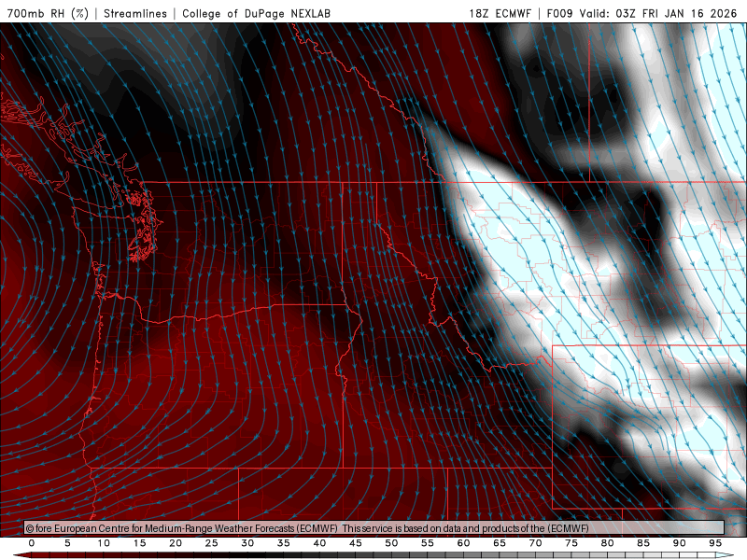Screen dimensions: 747x560
Task: Click the "10" colorbar scale label
Action: tap(104, 543)
